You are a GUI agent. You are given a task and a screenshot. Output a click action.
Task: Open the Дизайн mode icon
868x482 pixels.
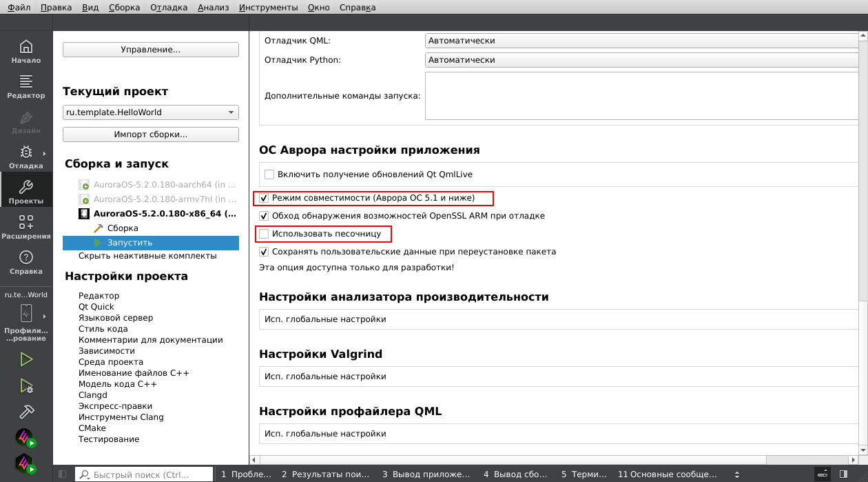click(26, 122)
